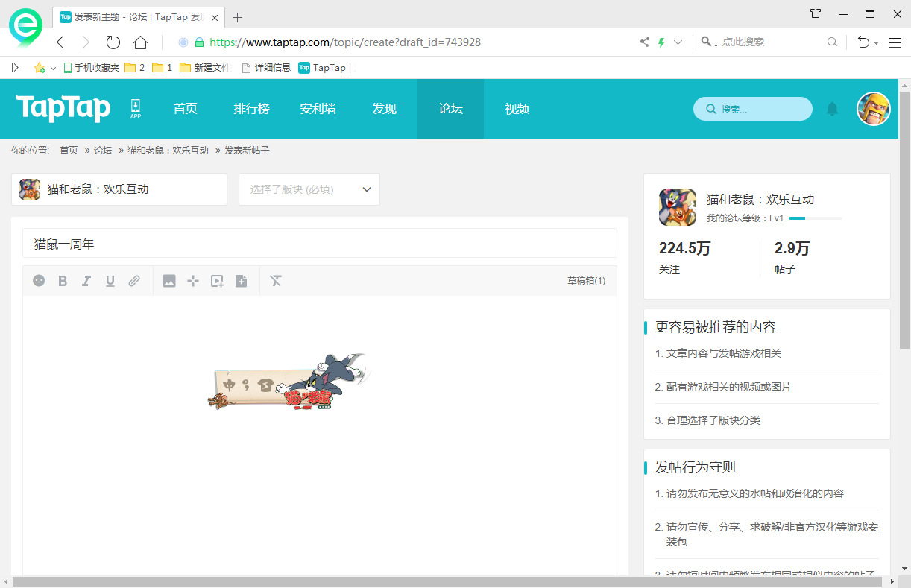Image resolution: width=911 pixels, height=588 pixels.
Task: Toggle the sidebar icon left of bookmarks
Action: click(x=15, y=68)
